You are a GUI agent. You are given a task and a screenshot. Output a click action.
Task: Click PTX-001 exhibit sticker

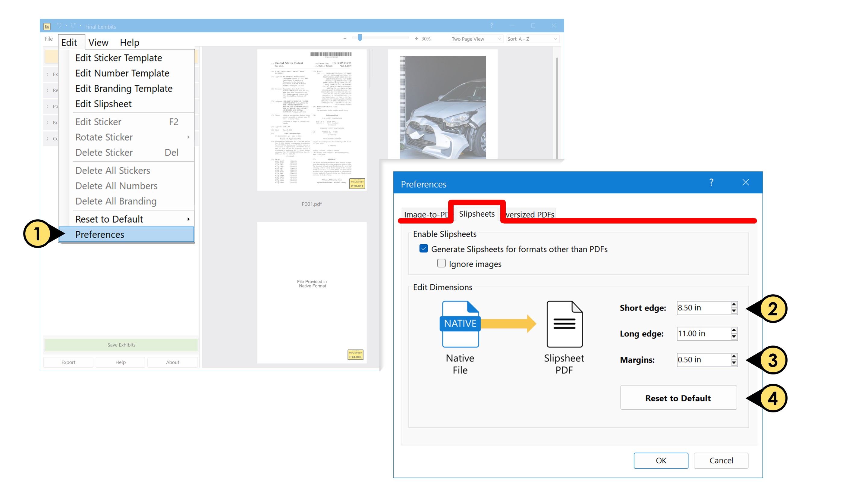[x=357, y=184]
